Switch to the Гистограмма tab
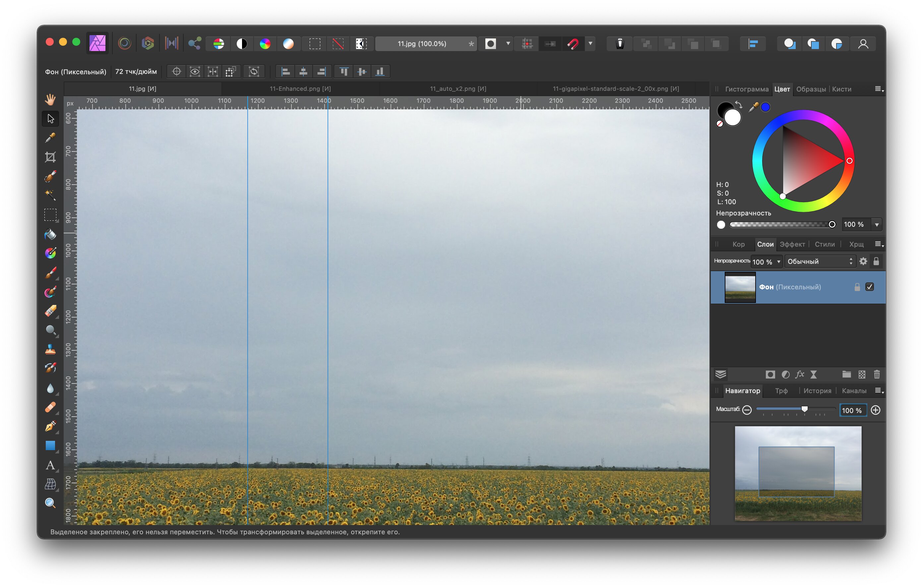 pyautogui.click(x=746, y=89)
